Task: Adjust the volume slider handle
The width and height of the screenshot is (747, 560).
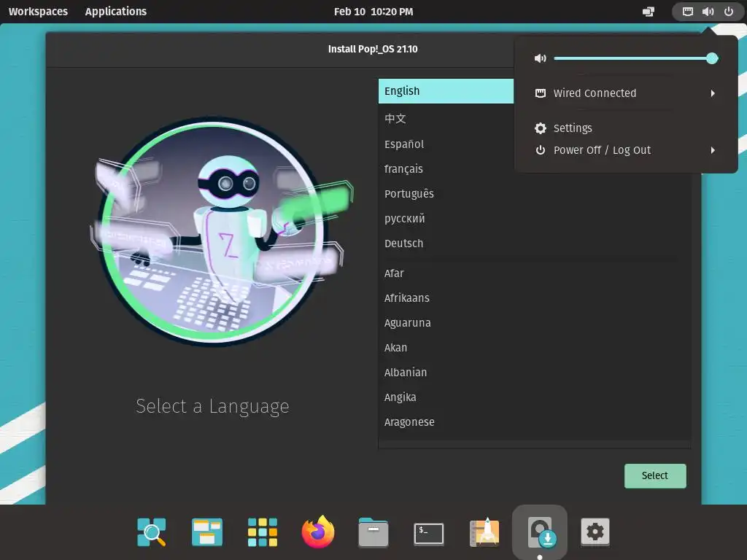Action: 712,58
